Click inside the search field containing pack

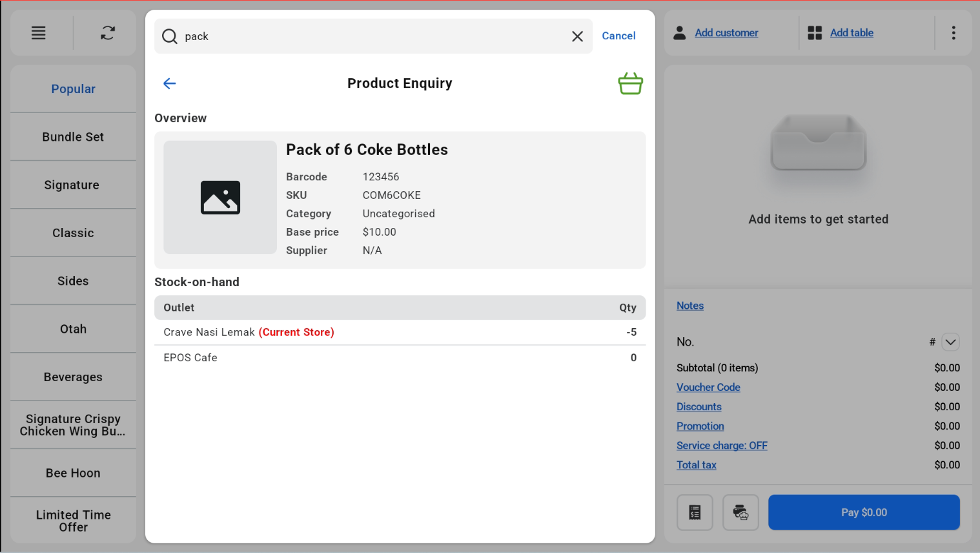point(374,36)
